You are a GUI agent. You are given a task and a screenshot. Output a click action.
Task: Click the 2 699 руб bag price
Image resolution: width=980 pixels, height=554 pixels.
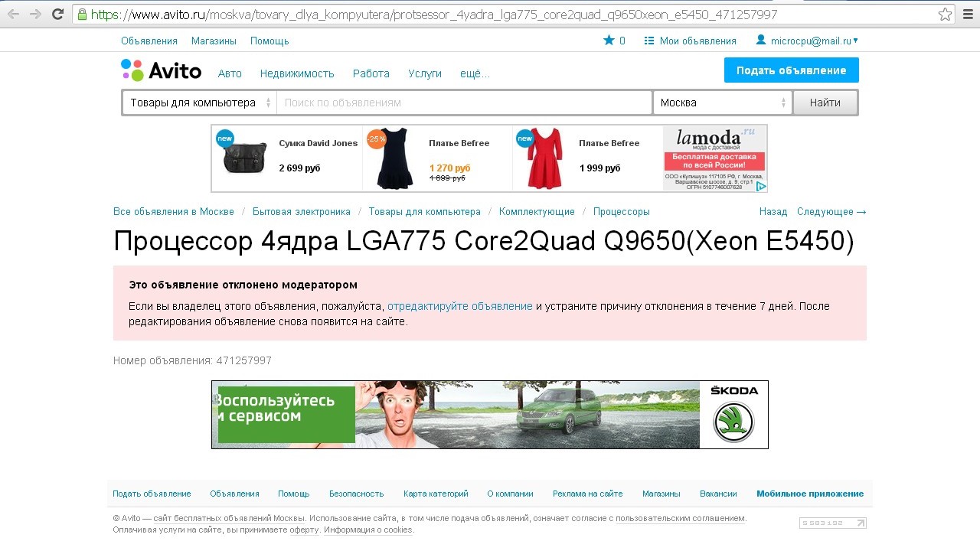click(299, 168)
